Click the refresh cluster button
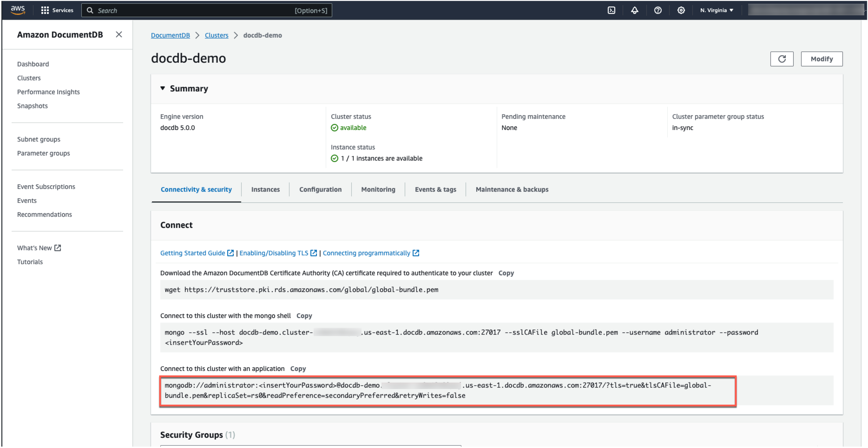Viewport: 868px width, 448px height. point(782,59)
